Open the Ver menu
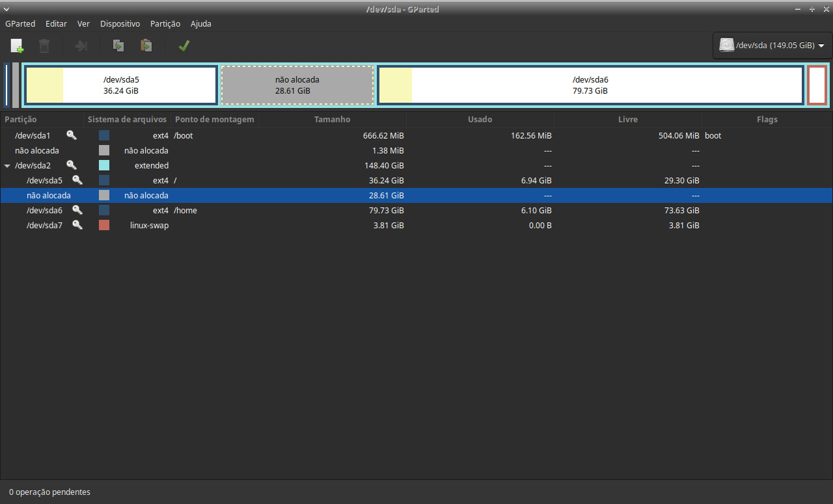The width and height of the screenshot is (833, 504). (83, 23)
